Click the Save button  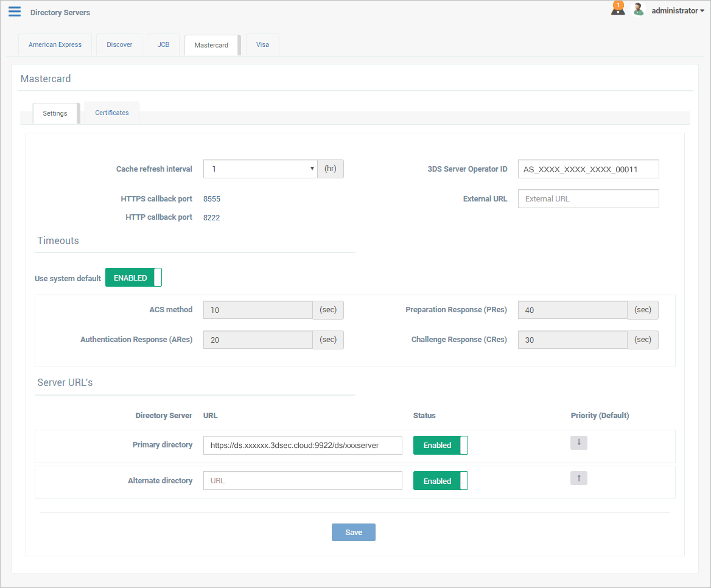click(x=353, y=532)
